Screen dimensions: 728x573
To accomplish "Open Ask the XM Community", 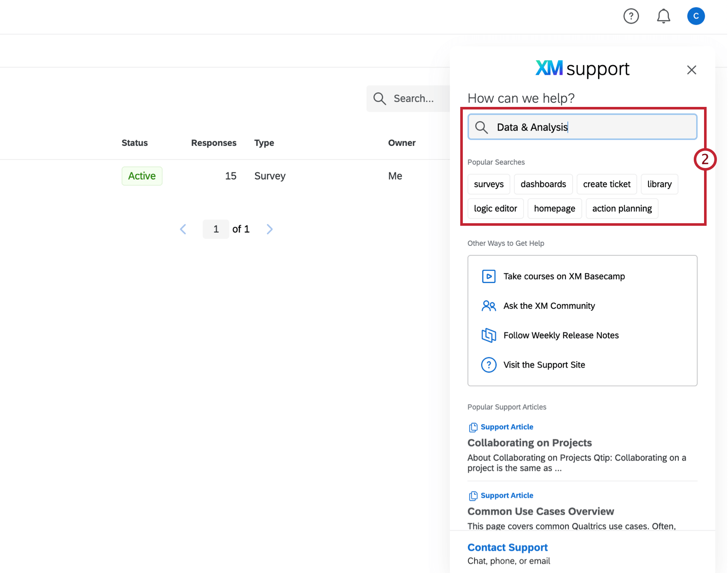I will pyautogui.click(x=549, y=306).
